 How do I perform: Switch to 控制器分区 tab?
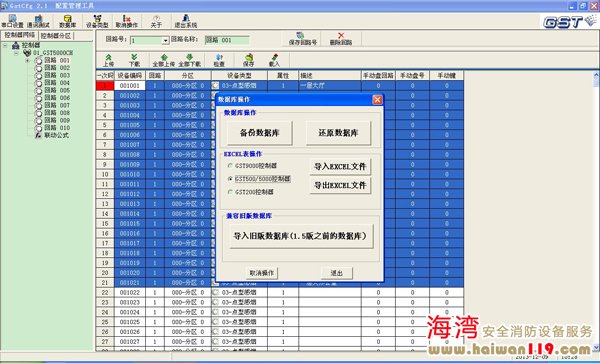(56, 36)
